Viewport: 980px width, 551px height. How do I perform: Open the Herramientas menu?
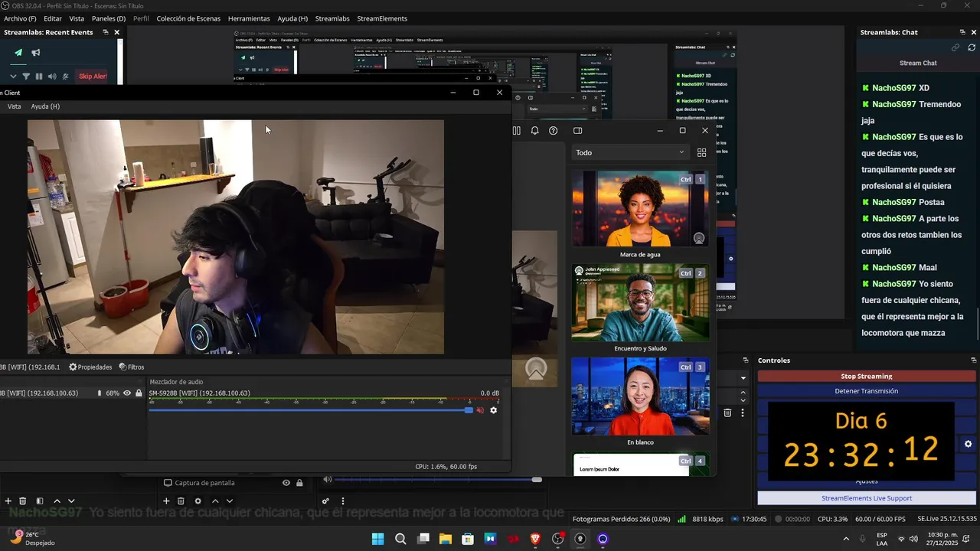(x=249, y=18)
